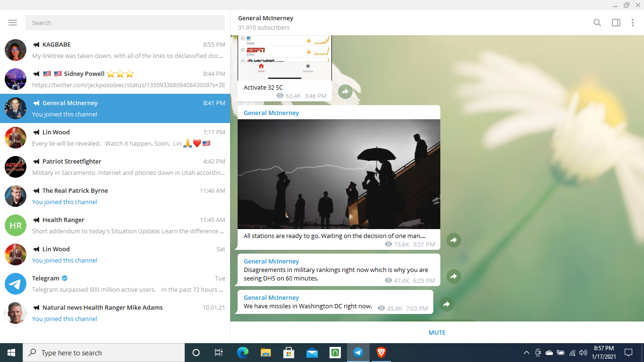Show hidden system tray icons

click(x=526, y=353)
